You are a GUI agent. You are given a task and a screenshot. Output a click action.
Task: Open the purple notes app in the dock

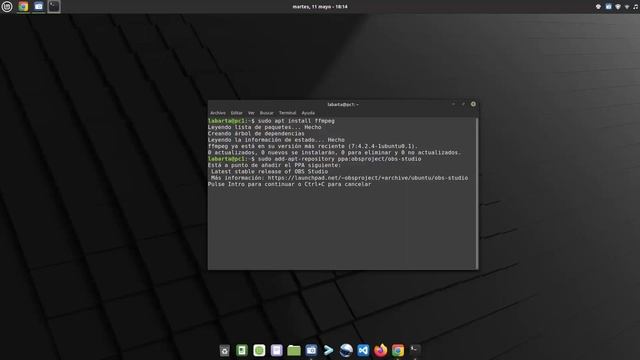coord(276,350)
